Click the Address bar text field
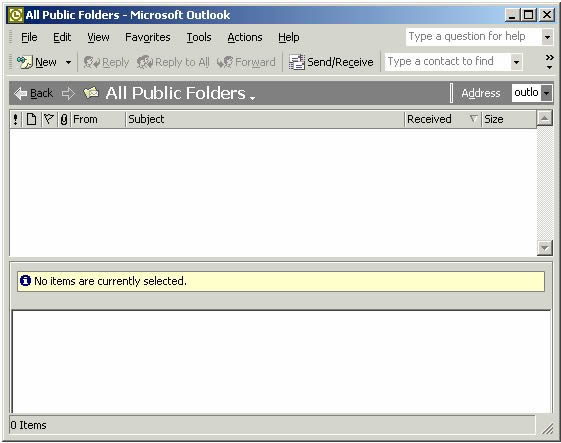561x443 pixels. point(526,93)
